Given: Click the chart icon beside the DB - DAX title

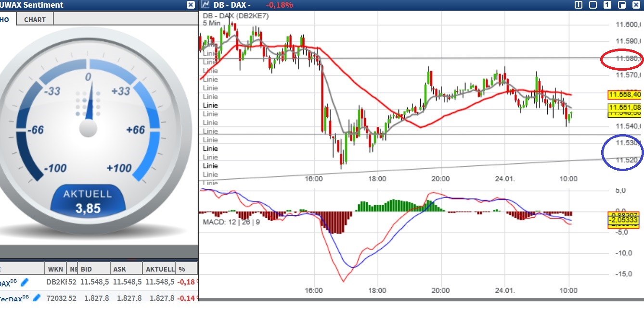Looking at the screenshot, I should click(204, 4).
